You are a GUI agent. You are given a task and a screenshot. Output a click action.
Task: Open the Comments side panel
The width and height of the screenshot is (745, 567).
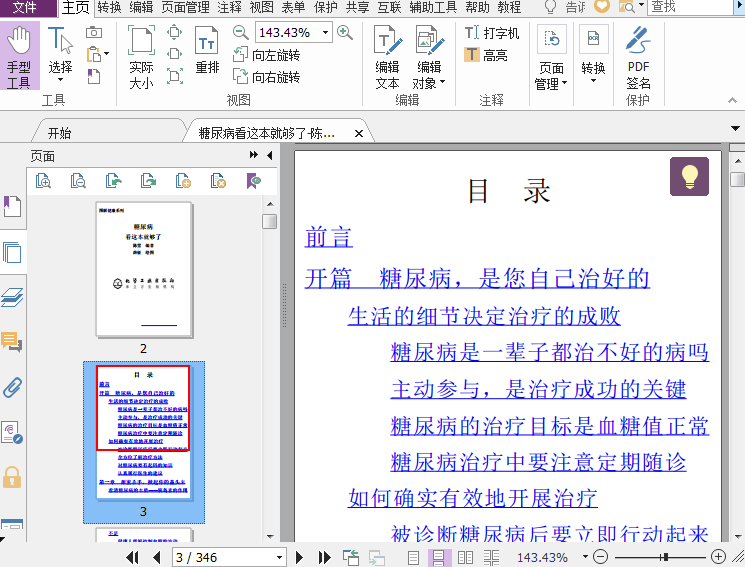tap(12, 341)
